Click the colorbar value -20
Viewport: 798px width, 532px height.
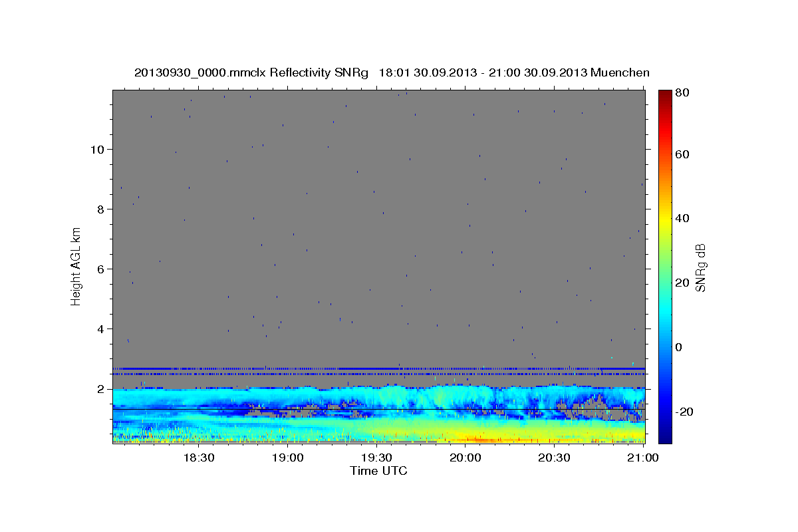[683, 412]
